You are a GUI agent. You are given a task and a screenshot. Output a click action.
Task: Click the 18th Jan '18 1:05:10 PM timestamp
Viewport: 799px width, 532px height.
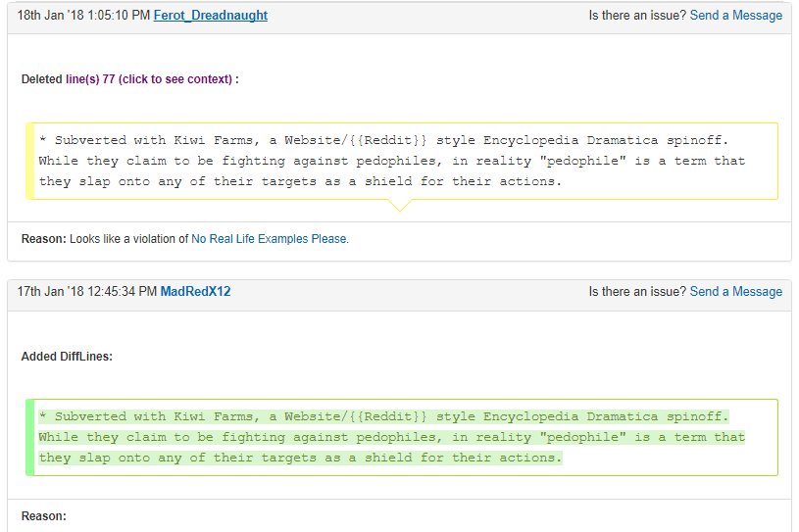point(83,16)
